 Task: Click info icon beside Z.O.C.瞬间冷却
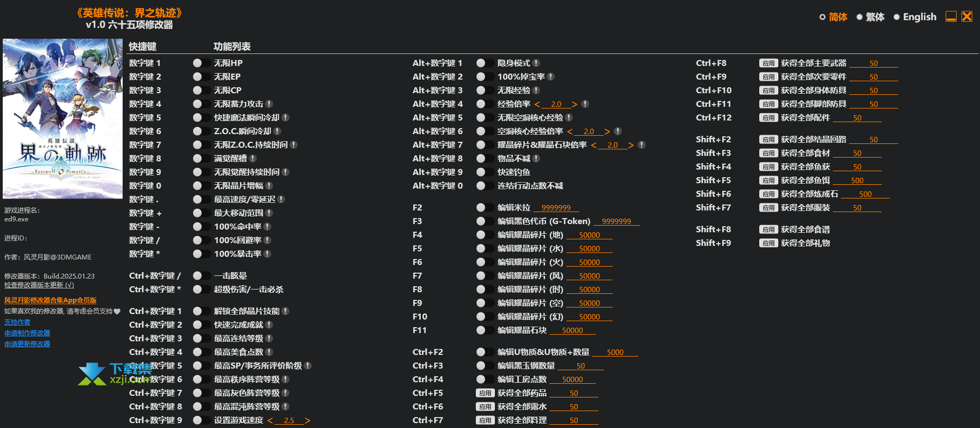277,131
